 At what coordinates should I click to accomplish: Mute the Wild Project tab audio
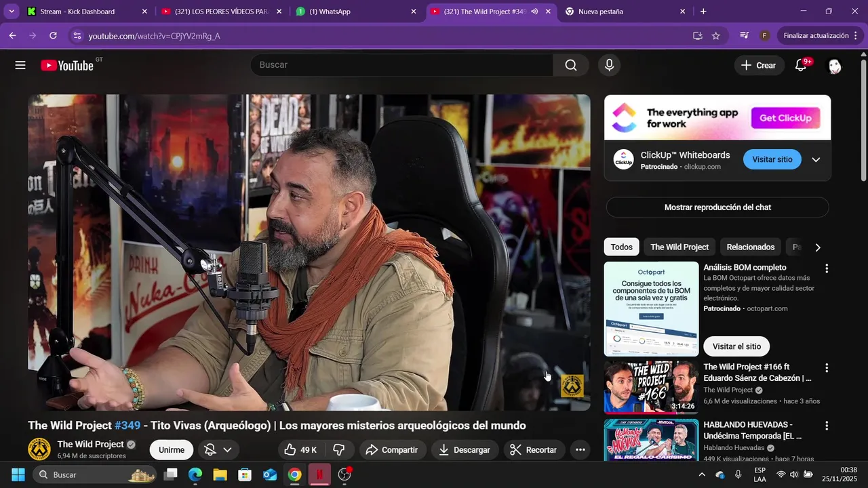534,12
